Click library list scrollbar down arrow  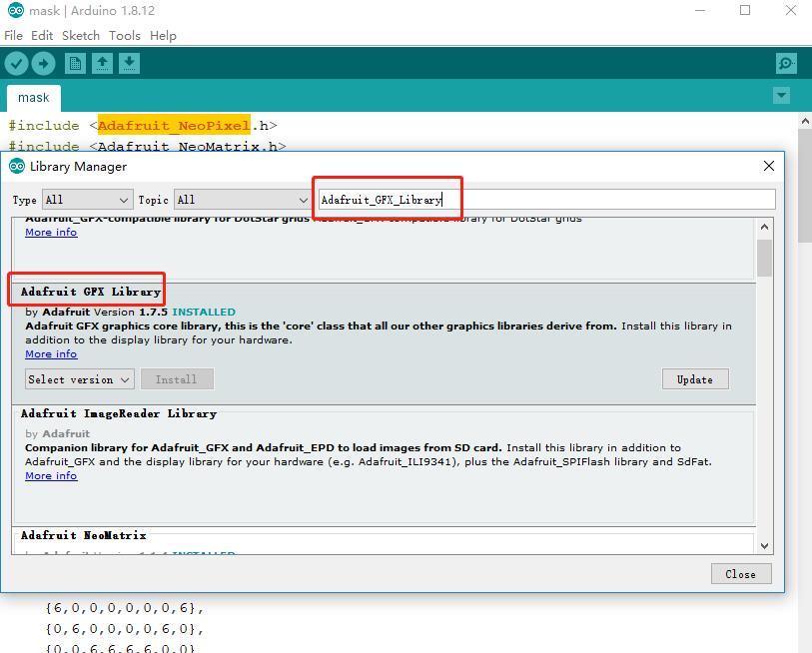pos(764,546)
